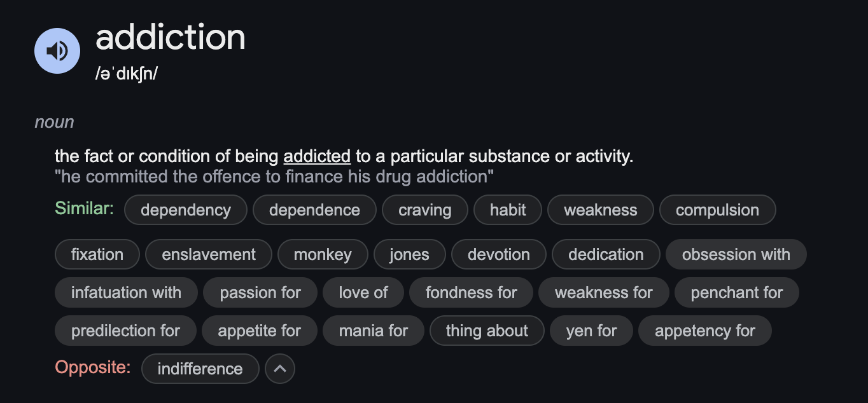Choose the "craving" similar word
This screenshot has height=403, width=868.
click(x=425, y=210)
